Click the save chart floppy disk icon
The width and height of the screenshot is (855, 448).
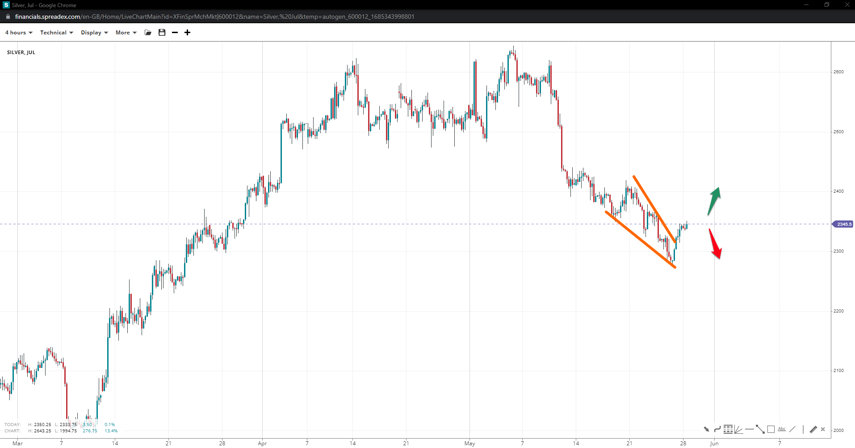[162, 33]
